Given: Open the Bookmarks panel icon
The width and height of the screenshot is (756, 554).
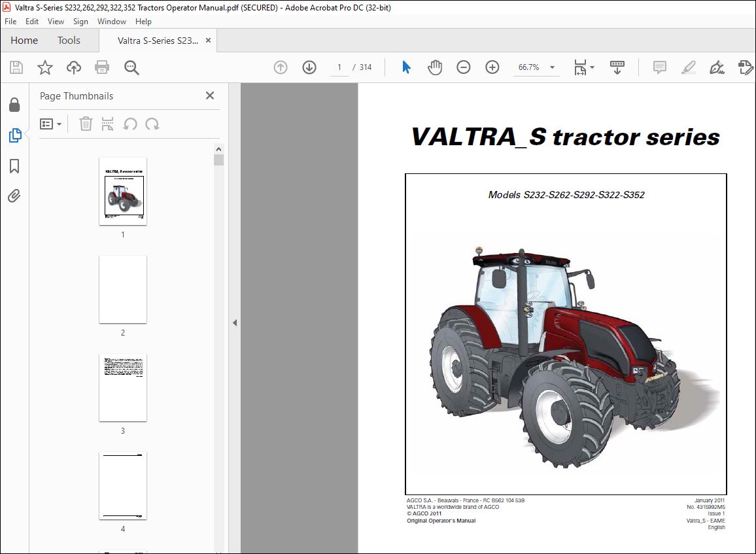Looking at the screenshot, I should point(14,166).
